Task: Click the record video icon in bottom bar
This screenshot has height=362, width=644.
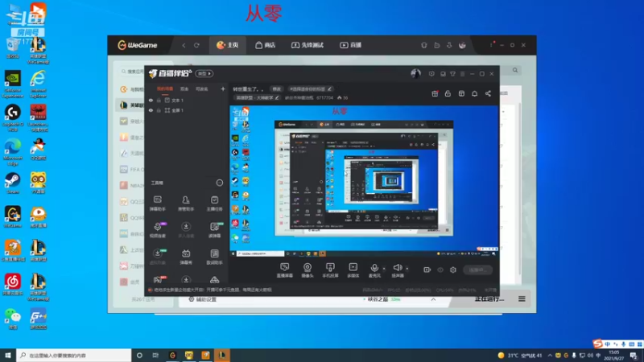Action: tap(427, 269)
